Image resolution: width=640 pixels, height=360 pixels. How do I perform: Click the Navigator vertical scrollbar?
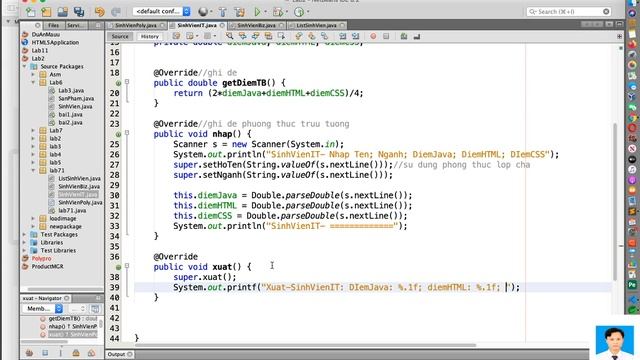pos(101,324)
